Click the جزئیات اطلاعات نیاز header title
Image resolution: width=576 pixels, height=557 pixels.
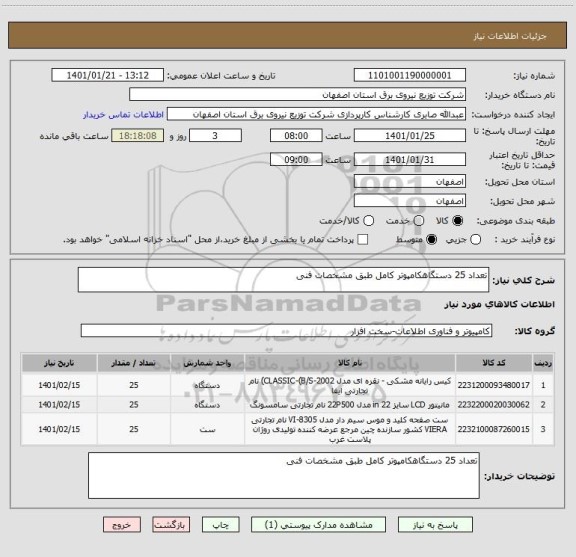(x=510, y=36)
